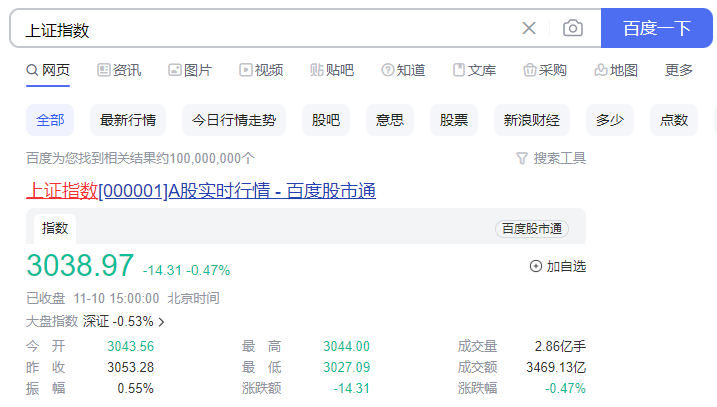Click the 最高 value 3044.00

(346, 346)
